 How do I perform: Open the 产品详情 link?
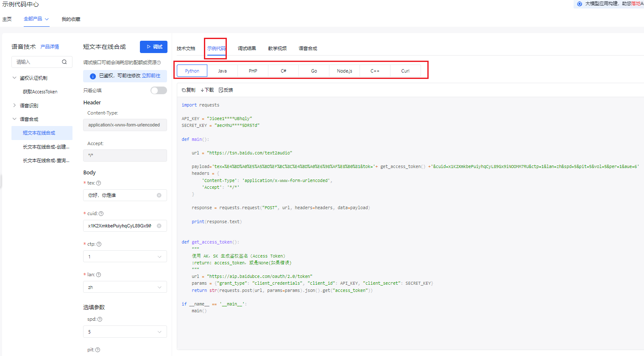point(50,47)
